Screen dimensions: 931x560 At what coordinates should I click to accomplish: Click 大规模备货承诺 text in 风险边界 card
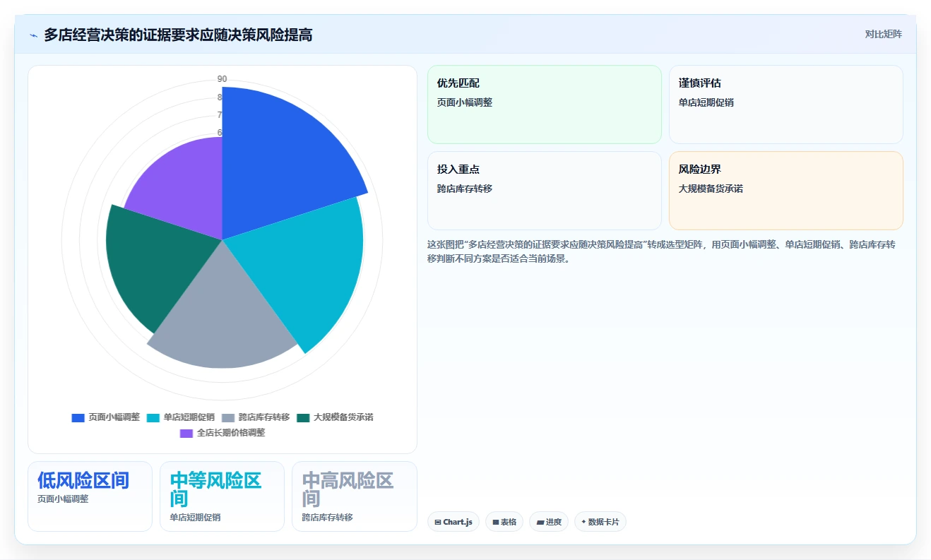(x=711, y=189)
